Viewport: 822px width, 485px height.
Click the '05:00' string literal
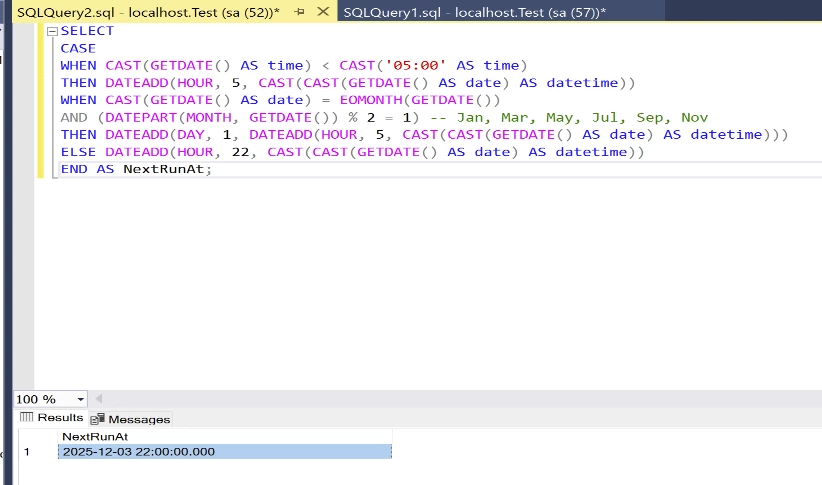(x=415, y=66)
